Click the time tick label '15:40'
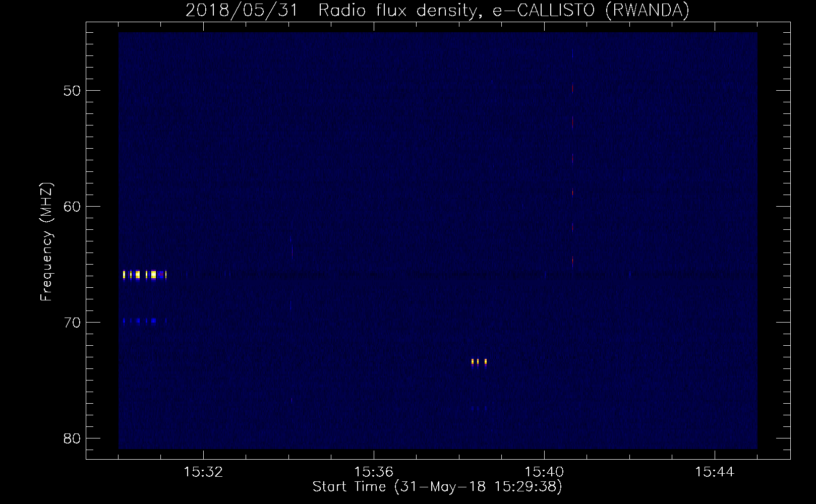This screenshot has width=816, height=504. click(544, 472)
